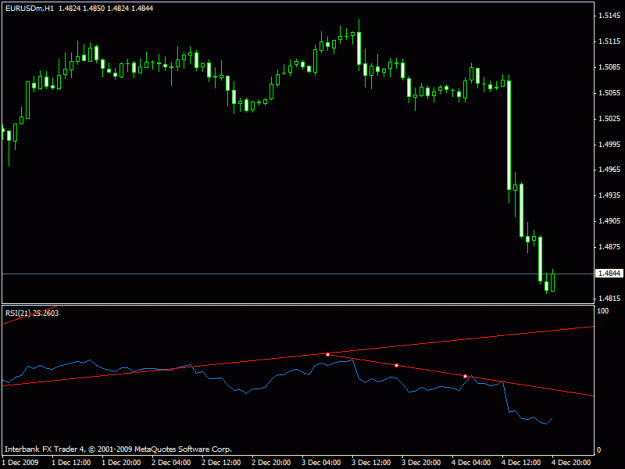Click the 1.5145 price axis label
The height and width of the screenshot is (469, 625).
(609, 16)
